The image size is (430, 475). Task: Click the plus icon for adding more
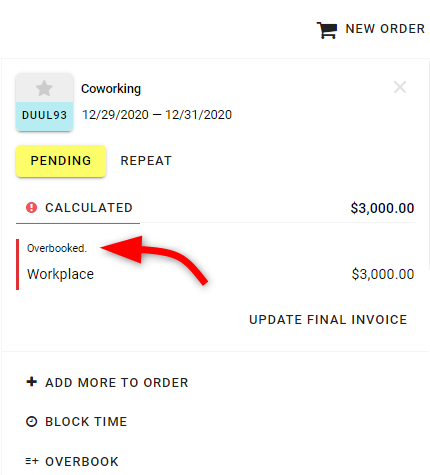click(x=32, y=382)
